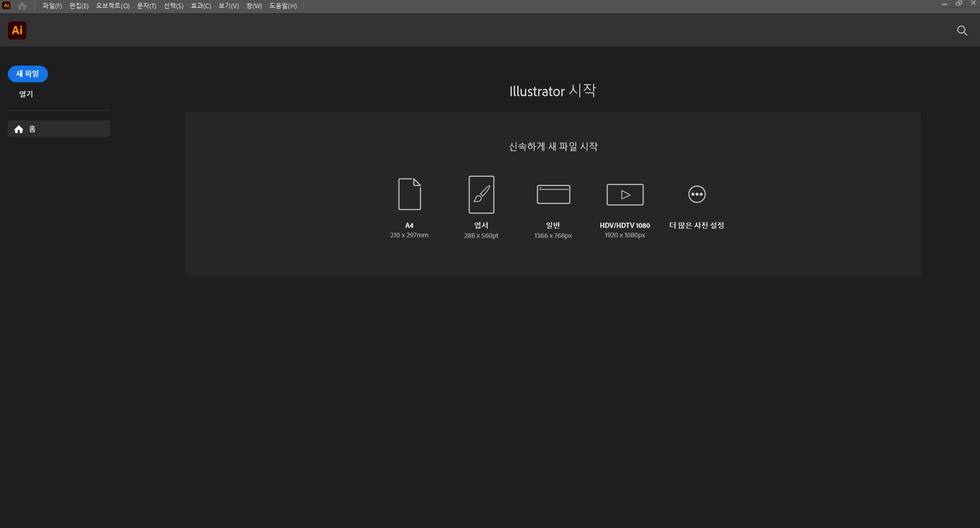Image resolution: width=980 pixels, height=528 pixels.
Task: Click the 210 x 297mm size text
Action: click(409, 235)
